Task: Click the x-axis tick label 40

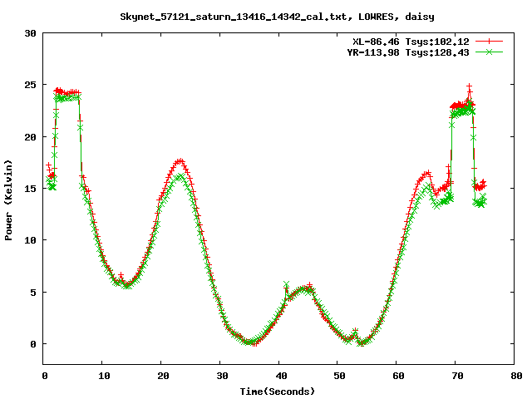Action: pyautogui.click(x=281, y=376)
